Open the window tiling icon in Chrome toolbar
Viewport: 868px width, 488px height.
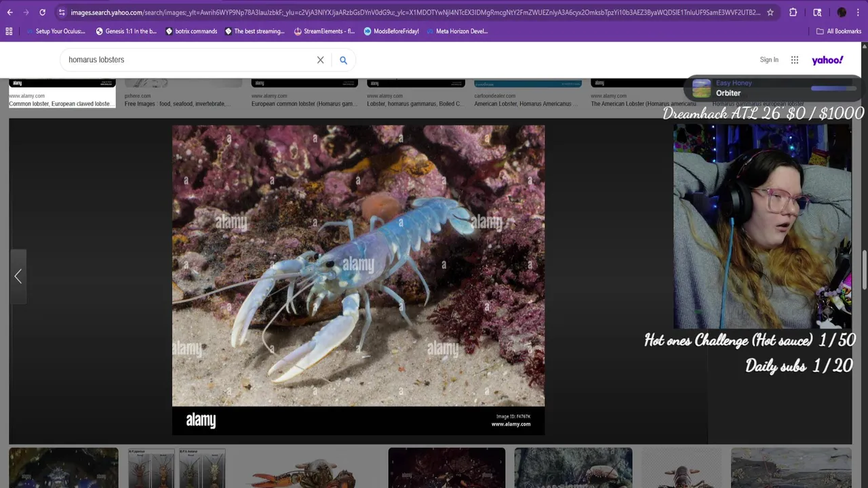[x=817, y=12]
